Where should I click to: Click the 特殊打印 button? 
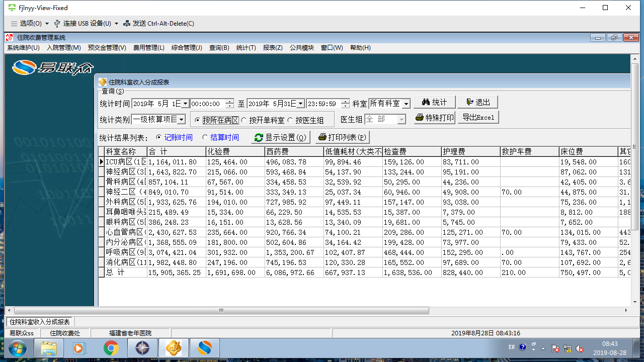point(435,118)
